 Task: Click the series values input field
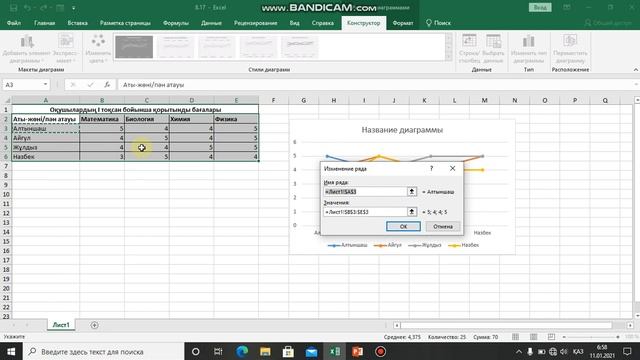coord(365,211)
